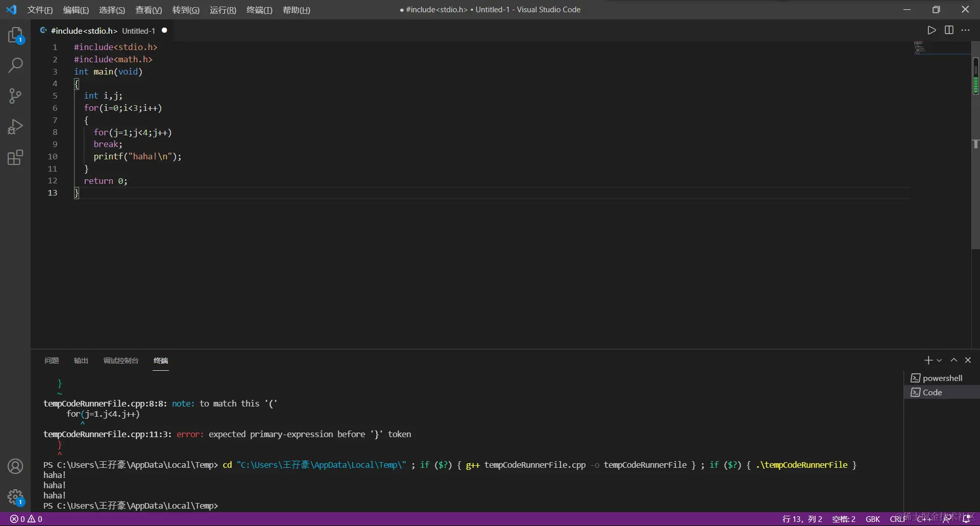980x526 pixels.
Task: Open the 查看(V) menu
Action: pyautogui.click(x=149, y=10)
